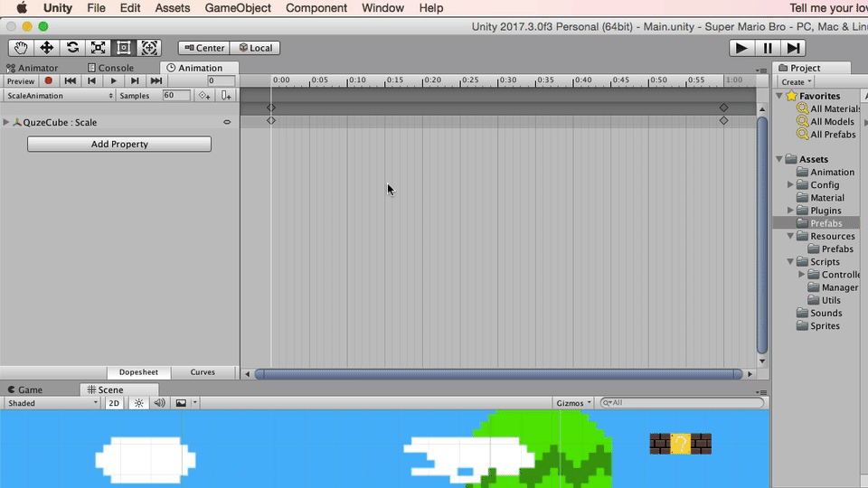Pause the editor Play mode
The image size is (868, 488).
point(768,48)
